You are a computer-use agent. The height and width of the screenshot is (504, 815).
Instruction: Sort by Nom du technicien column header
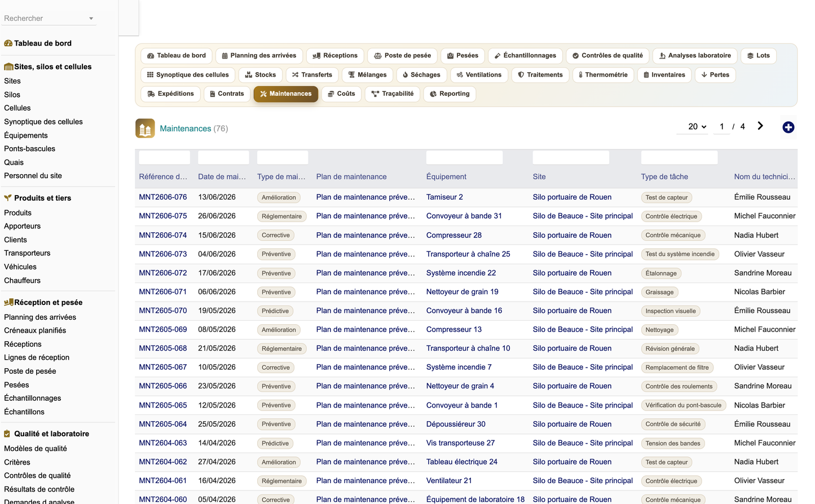coord(765,176)
